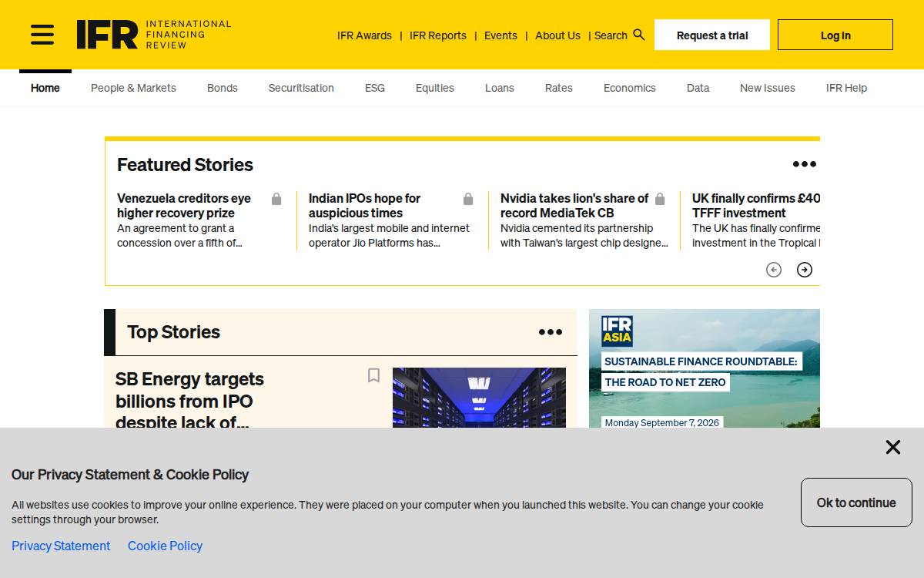Click "India's largest mobile and internet" summary
Screen dimensions: 924x578
[389, 236]
